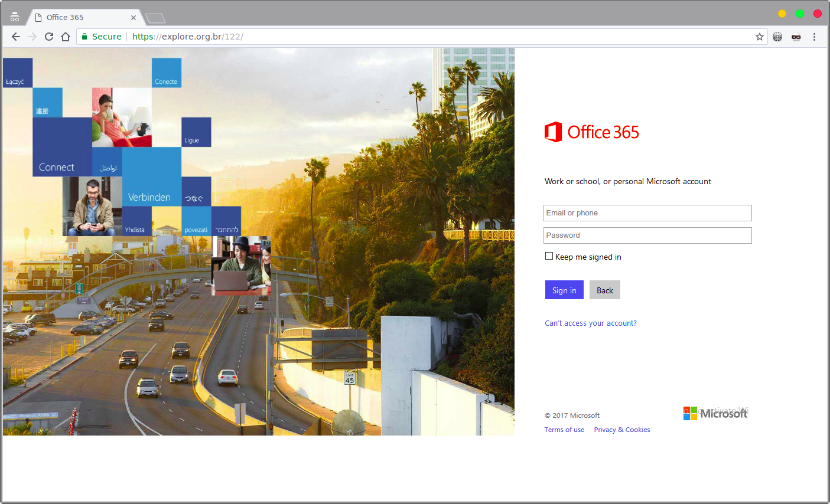This screenshot has height=504, width=830.
Task: Click the Office 365 logo
Action: (x=592, y=132)
